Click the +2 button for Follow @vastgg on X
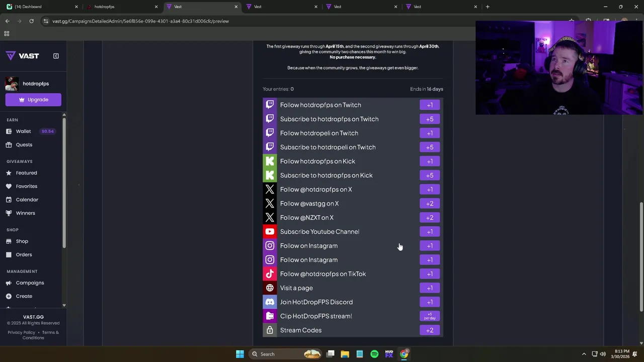This screenshot has width=644, height=362. coord(430,204)
